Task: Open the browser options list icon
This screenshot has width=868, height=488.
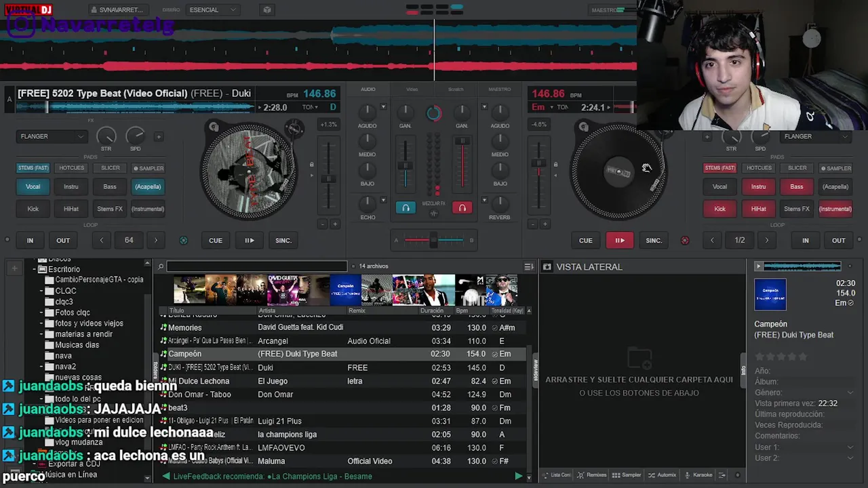Action: (x=529, y=266)
